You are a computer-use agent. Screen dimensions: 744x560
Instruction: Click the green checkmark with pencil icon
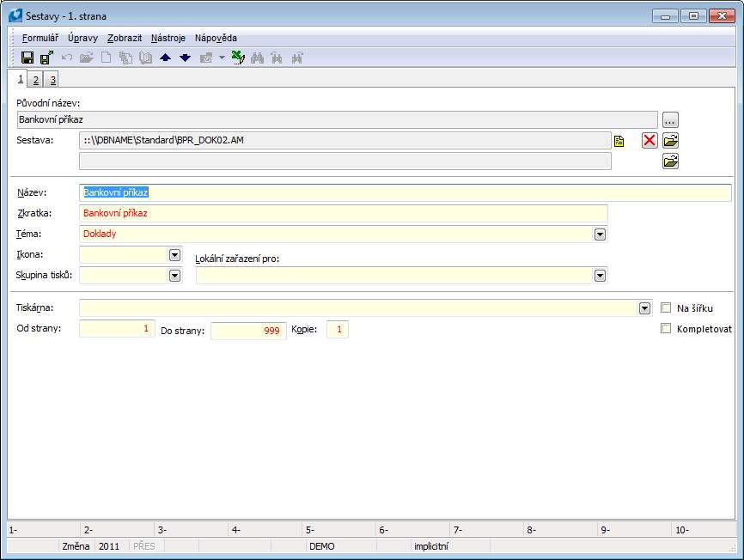tap(238, 58)
